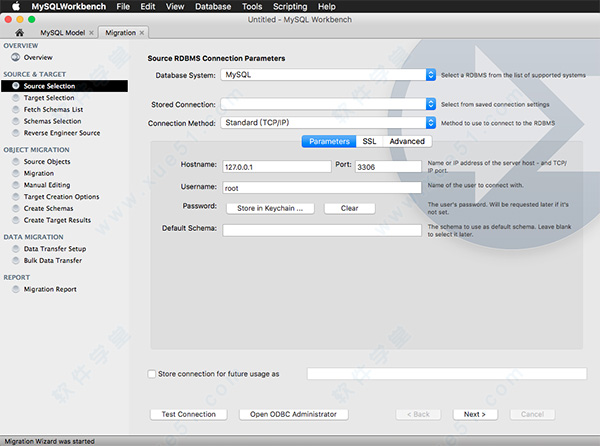Open the Scripting menu

tap(290, 7)
